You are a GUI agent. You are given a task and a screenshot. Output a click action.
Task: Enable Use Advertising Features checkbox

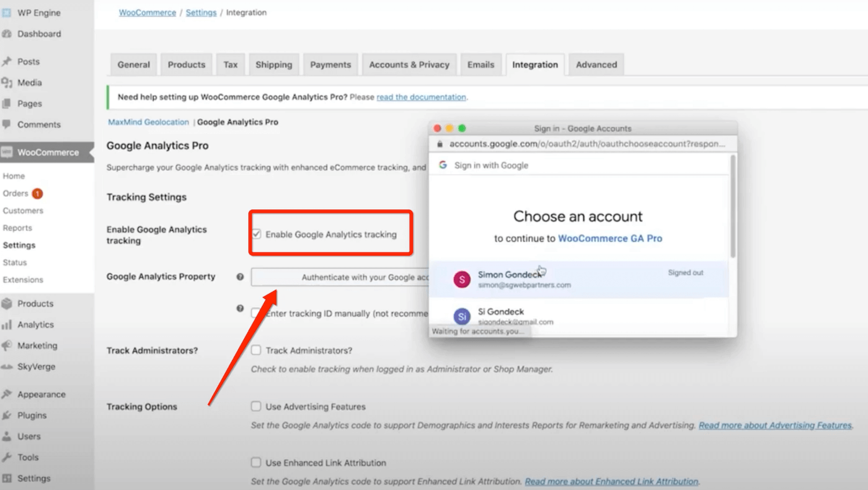[x=256, y=407]
